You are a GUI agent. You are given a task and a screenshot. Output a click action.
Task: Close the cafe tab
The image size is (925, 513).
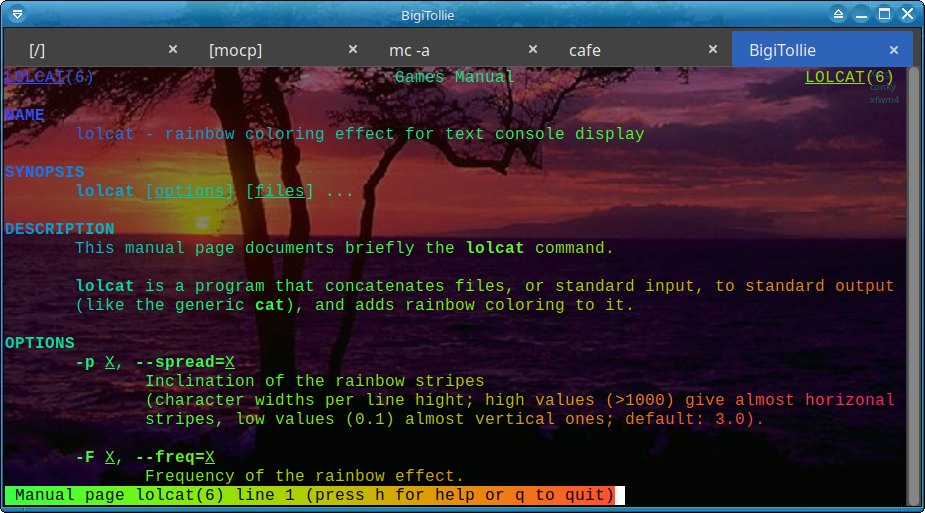[x=712, y=49]
